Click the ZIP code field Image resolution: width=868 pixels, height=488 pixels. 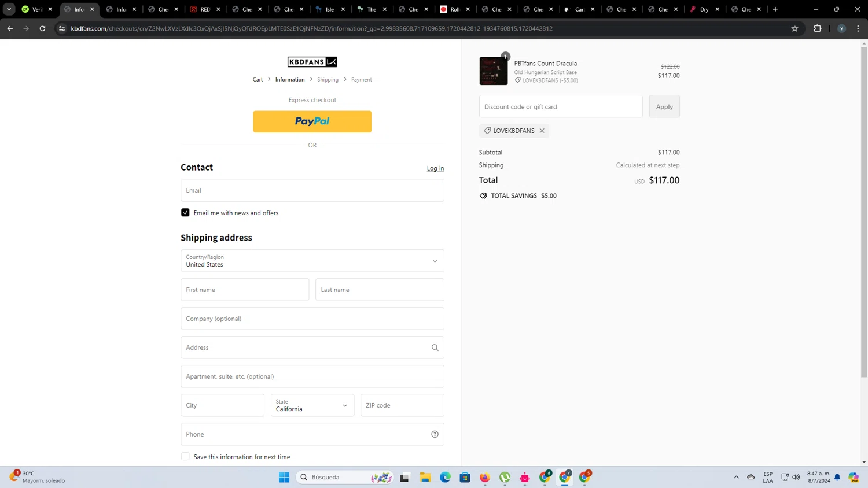point(402,405)
